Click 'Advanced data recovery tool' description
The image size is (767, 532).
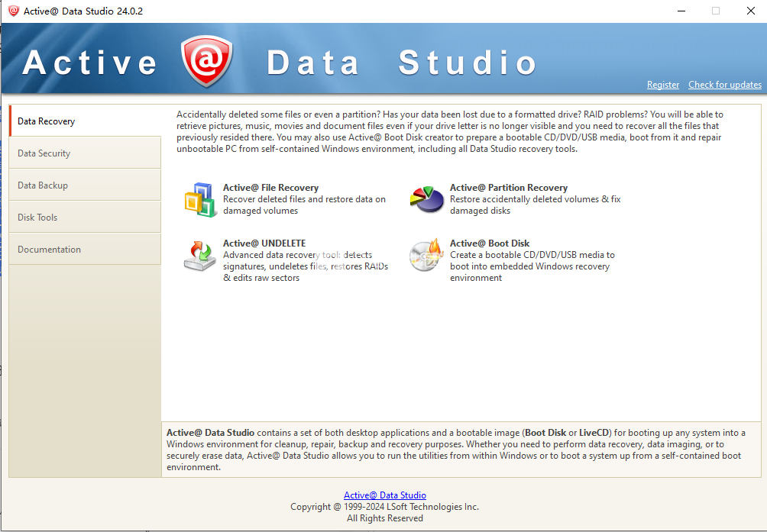click(306, 266)
